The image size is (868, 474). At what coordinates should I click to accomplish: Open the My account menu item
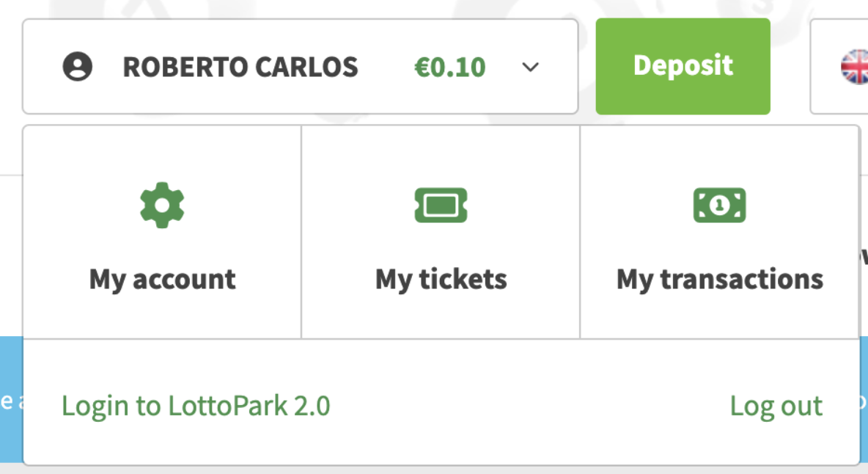pyautogui.click(x=162, y=279)
